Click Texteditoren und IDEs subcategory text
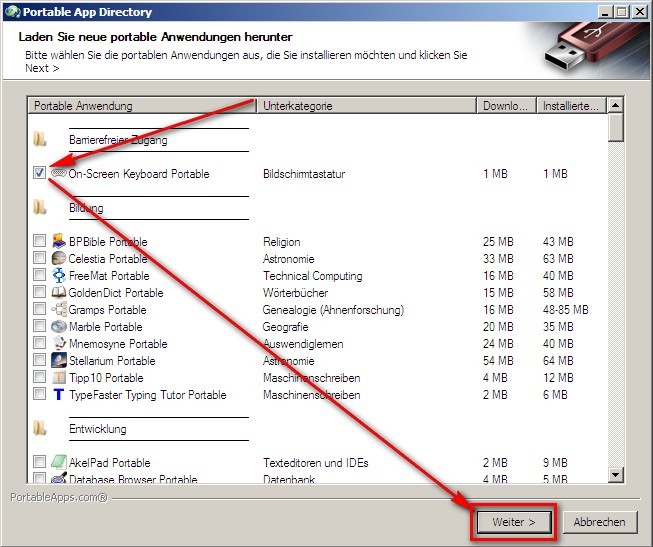Screen dimensions: 653x547 point(316,463)
